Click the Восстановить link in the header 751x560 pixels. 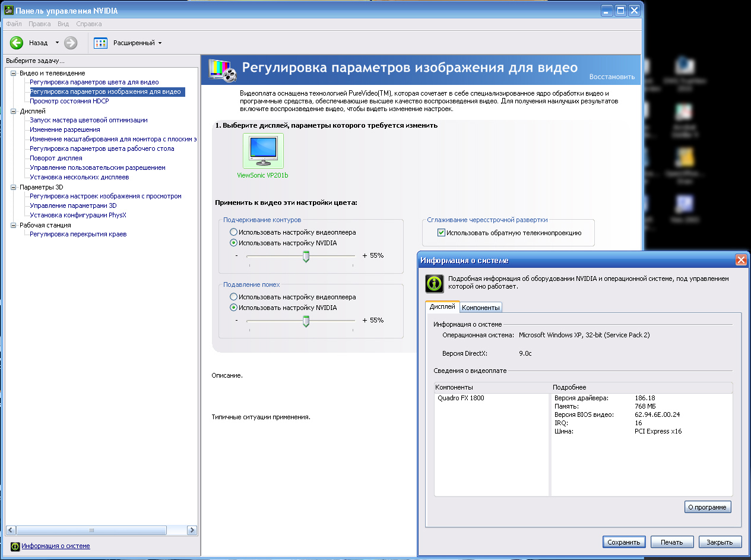(x=612, y=77)
